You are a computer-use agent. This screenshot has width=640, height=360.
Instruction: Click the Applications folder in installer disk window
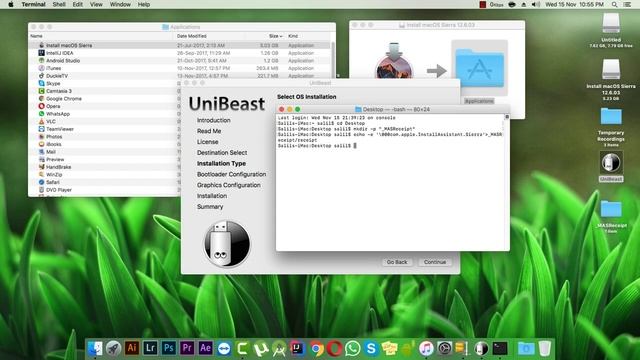tap(479, 68)
